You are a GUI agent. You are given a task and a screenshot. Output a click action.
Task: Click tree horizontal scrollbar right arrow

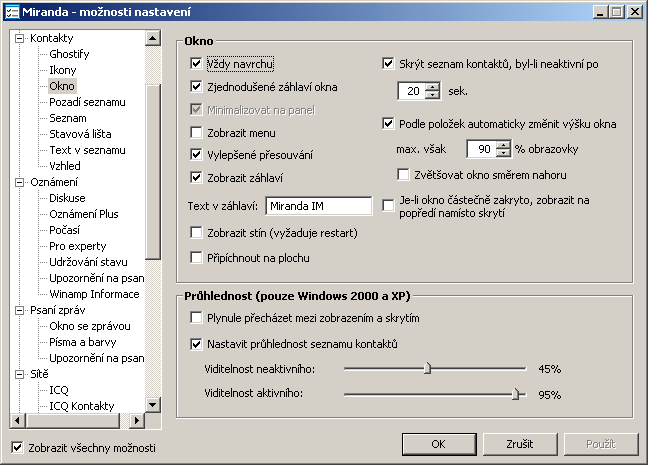(x=137, y=421)
